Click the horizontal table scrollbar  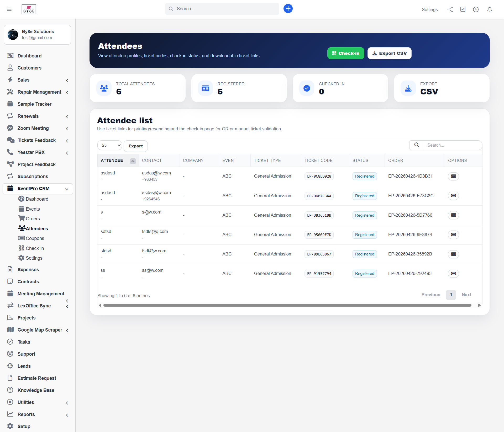[287, 305]
